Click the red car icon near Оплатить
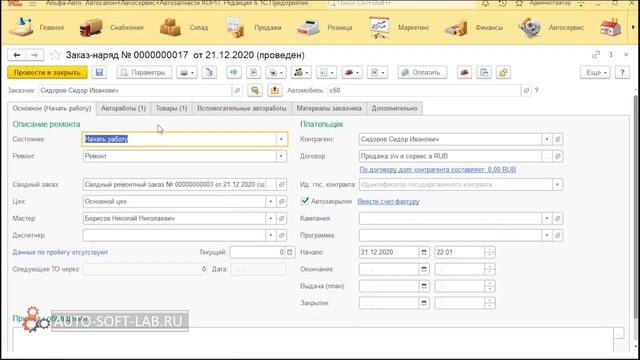This screenshot has width=640, height=360. tap(464, 72)
